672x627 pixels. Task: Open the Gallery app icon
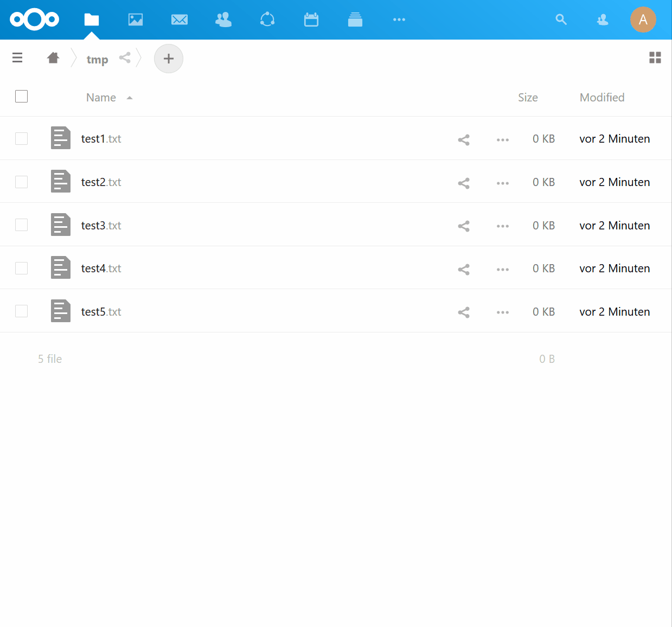coord(136,20)
